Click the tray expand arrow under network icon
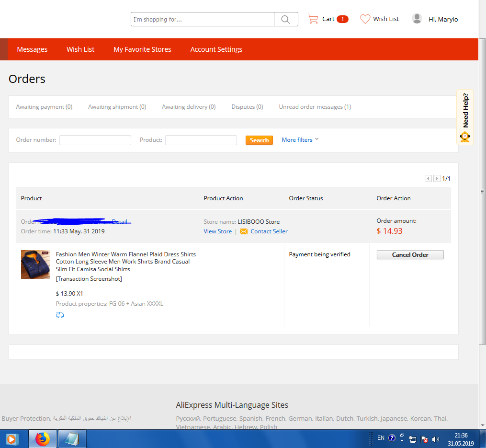This screenshot has height=448, width=486. [x=402, y=440]
